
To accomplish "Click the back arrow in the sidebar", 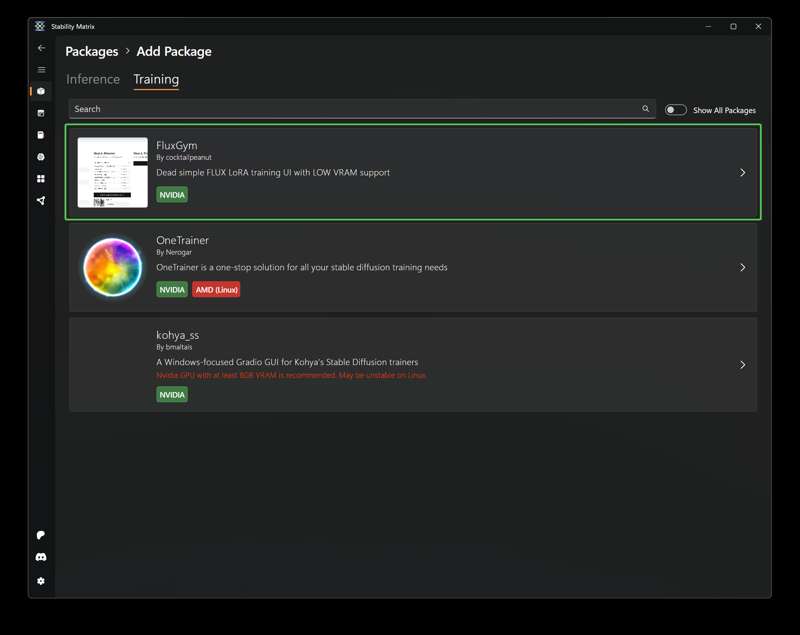I will coord(41,48).
